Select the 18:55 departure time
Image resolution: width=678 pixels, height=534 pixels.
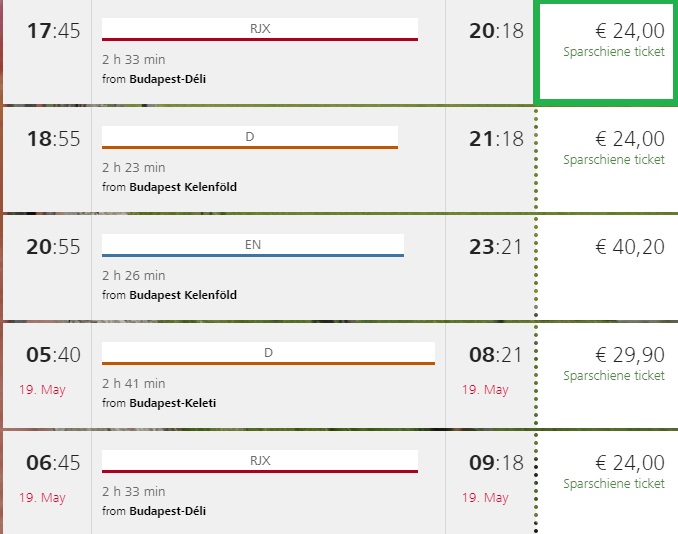[53, 139]
